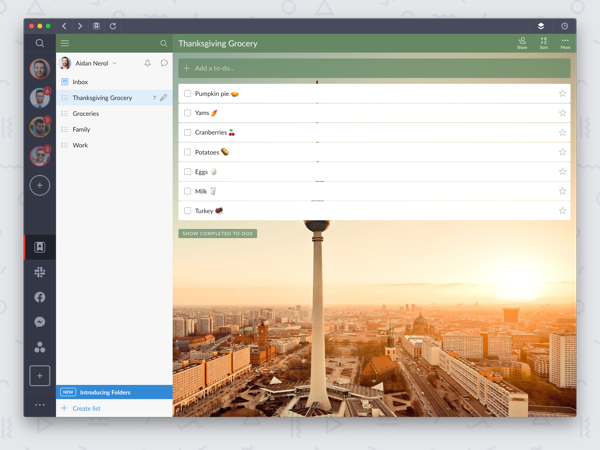Star the Yams to-do
Image resolution: width=600 pixels, height=450 pixels.
562,113
